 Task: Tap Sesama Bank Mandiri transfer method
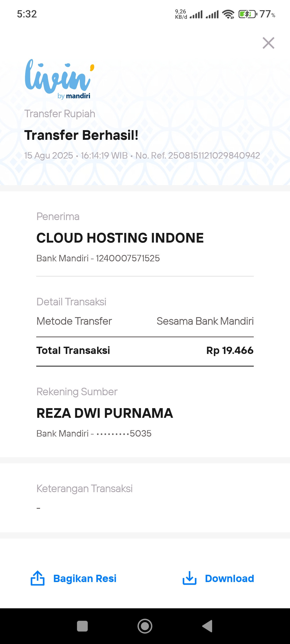click(205, 321)
